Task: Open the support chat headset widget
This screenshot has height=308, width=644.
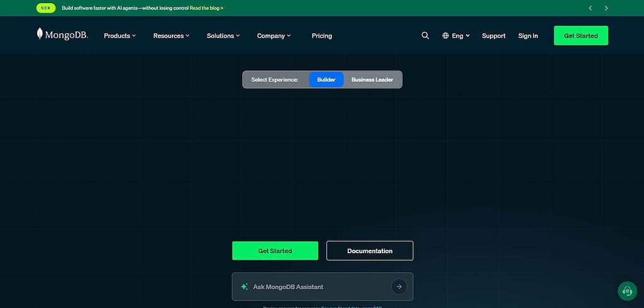Action: click(x=627, y=291)
